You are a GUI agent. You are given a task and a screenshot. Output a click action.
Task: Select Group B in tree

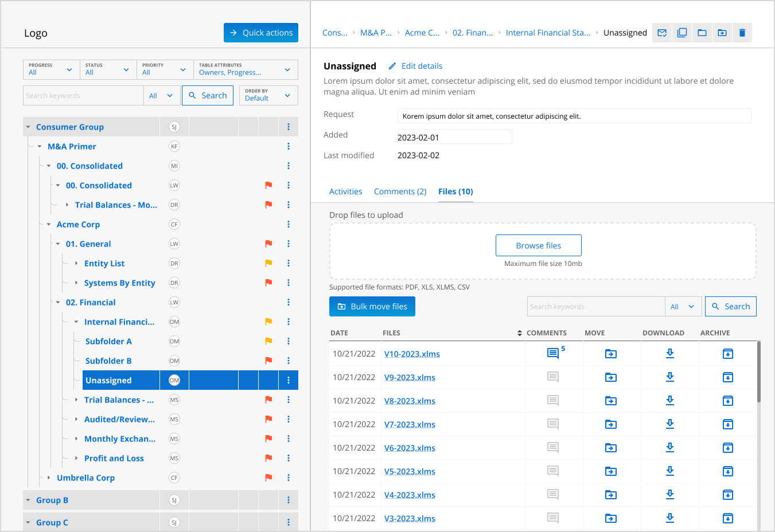click(x=52, y=500)
